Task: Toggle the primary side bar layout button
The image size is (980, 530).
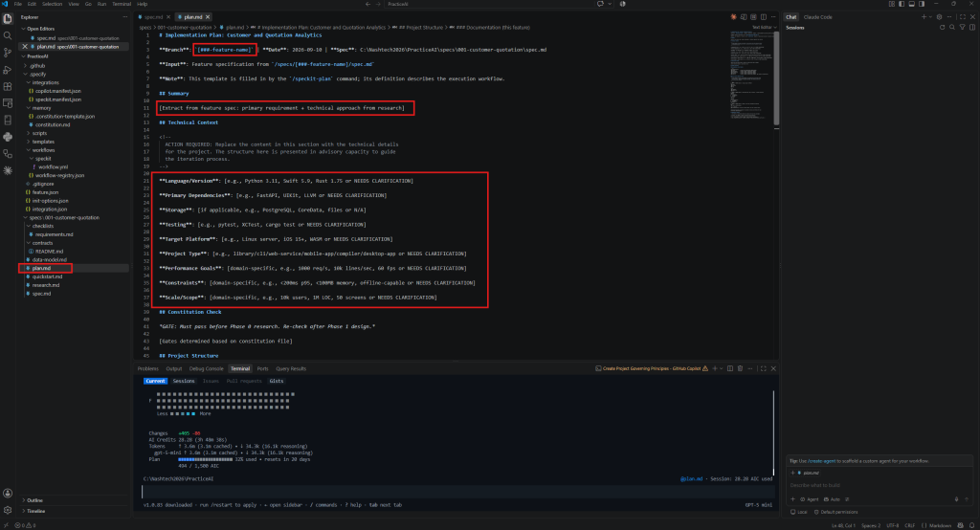Action: pyautogui.click(x=902, y=4)
